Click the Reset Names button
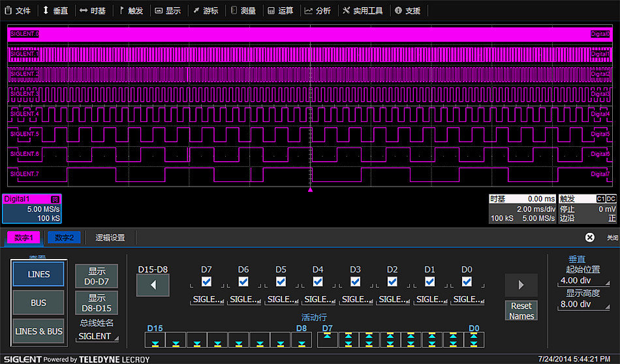The width and height of the screenshot is (620, 364). pyautogui.click(x=521, y=311)
